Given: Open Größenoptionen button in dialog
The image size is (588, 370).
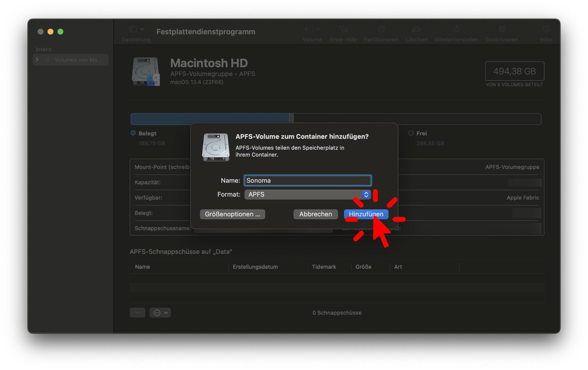Looking at the screenshot, I should (x=232, y=214).
